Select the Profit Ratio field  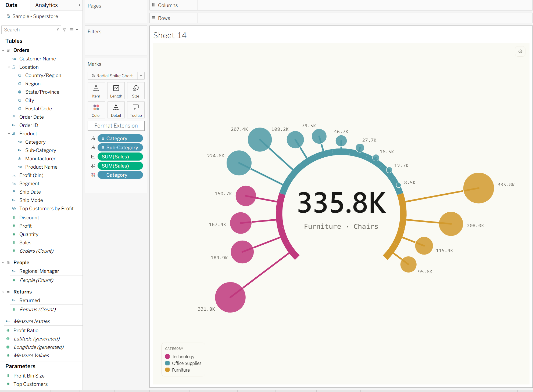(26, 331)
